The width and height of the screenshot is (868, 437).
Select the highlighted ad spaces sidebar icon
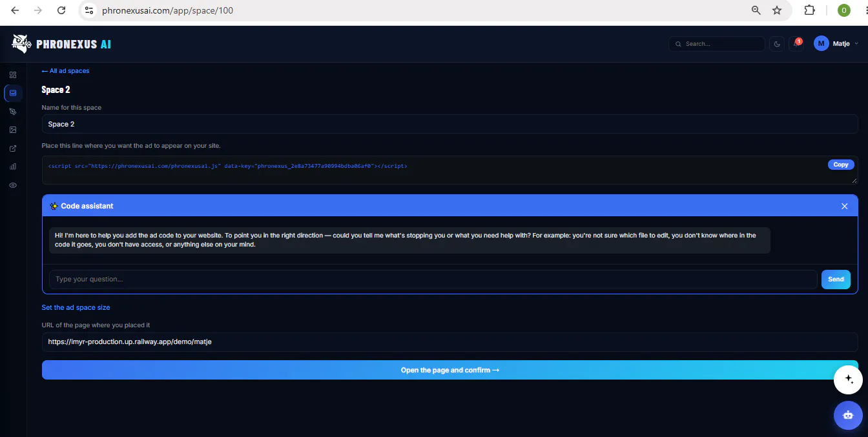point(13,93)
